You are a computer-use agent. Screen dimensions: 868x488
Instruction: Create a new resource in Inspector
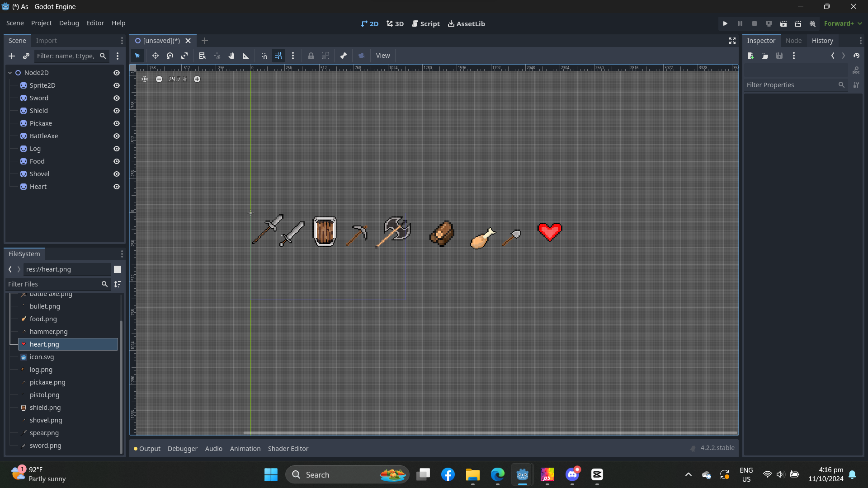tap(750, 56)
